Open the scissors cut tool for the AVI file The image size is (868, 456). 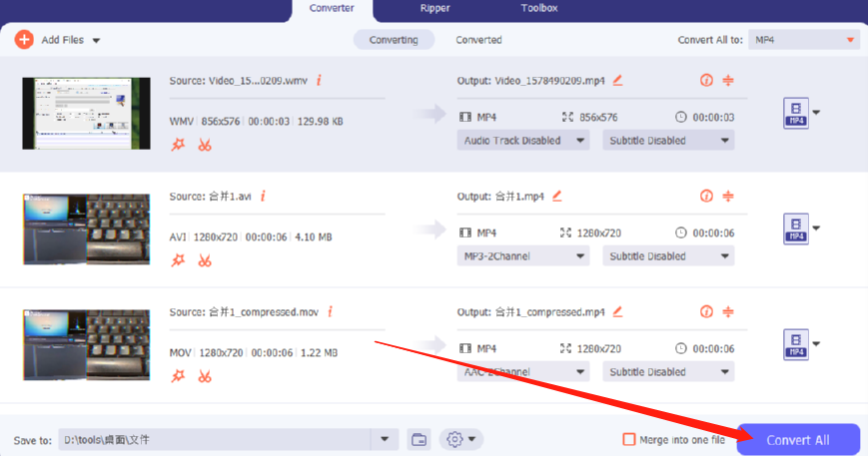tap(205, 260)
